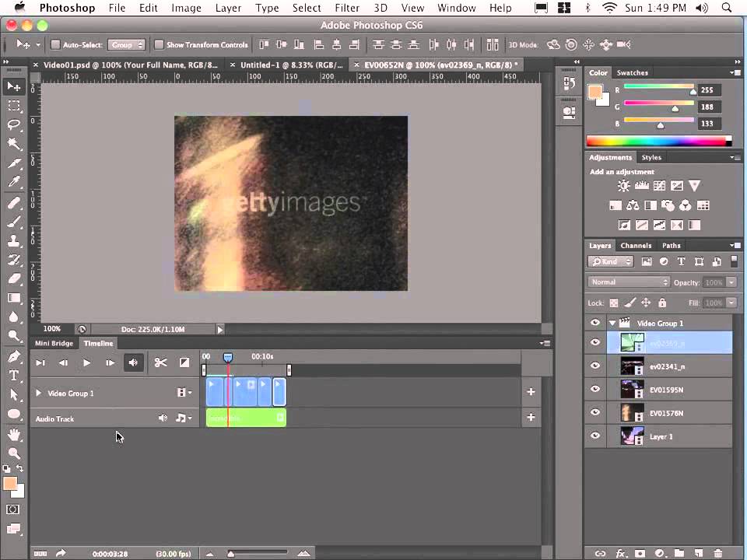Hide the Video Group 1 layer group
The height and width of the screenshot is (560, 747).
click(595, 323)
